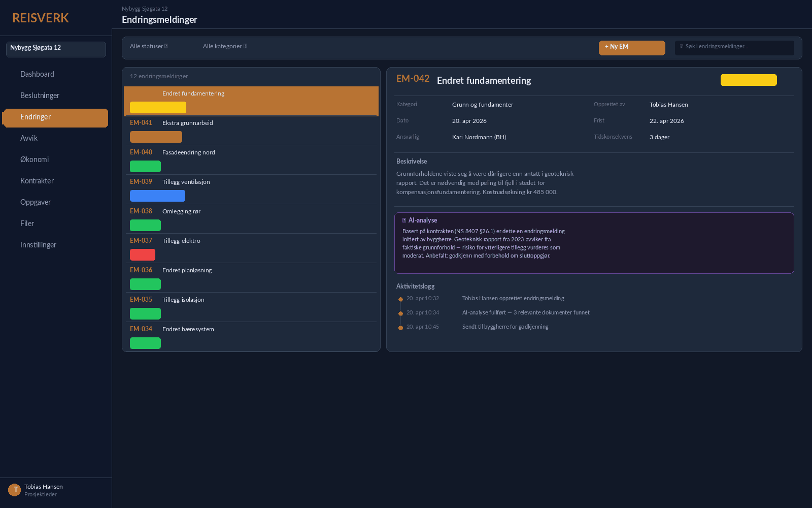Viewport: 812px width, 508px height.
Task: Open the 'Alle statuser' filter dropdown
Action: 148,46
